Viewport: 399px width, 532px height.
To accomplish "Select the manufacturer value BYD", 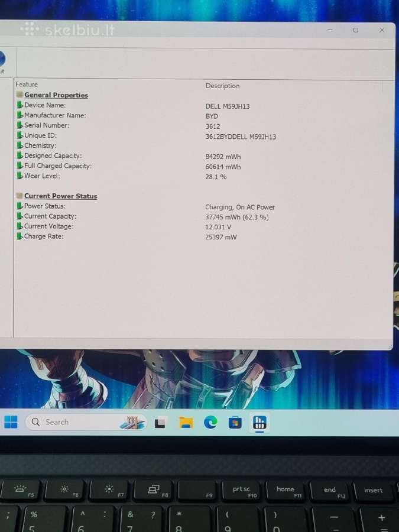I will [x=212, y=116].
